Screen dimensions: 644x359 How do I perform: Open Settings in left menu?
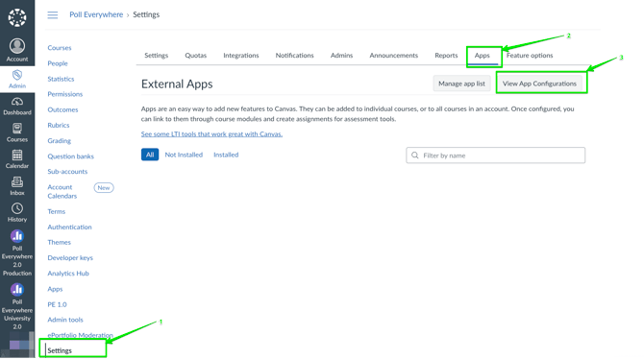(x=60, y=350)
